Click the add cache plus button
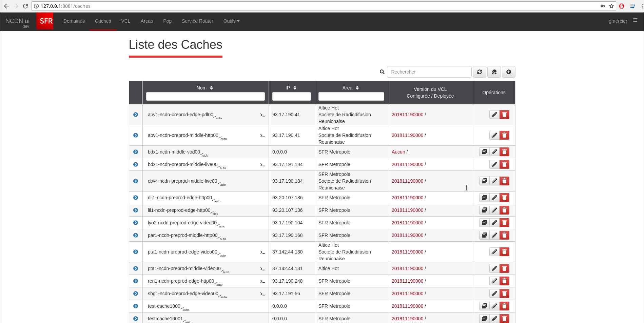Viewport: 644px width, 323px height. [x=508, y=72]
